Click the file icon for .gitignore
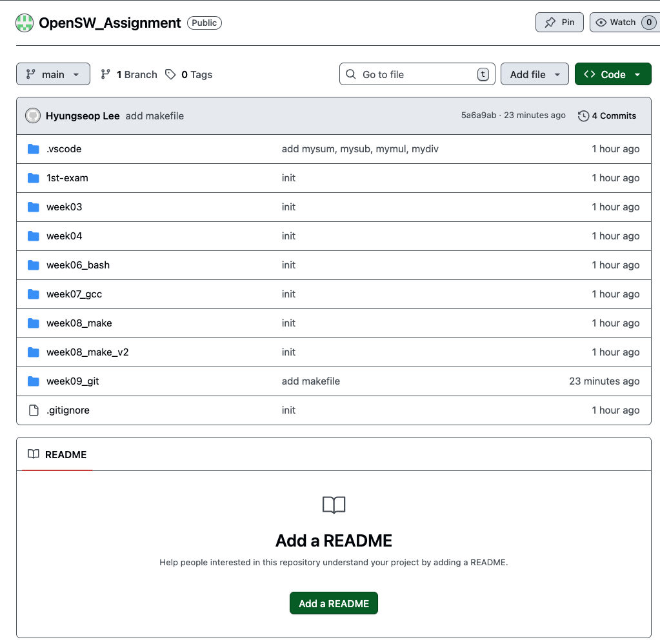This screenshot has width=660, height=644. pos(34,410)
